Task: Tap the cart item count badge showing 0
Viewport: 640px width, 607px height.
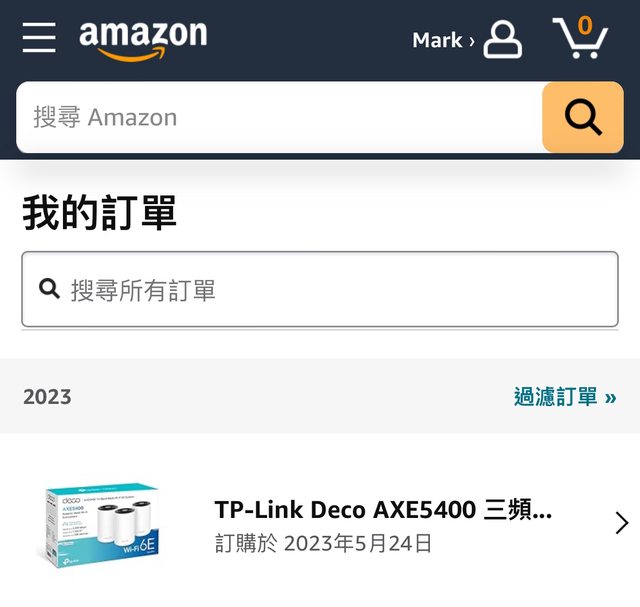Action: point(585,25)
